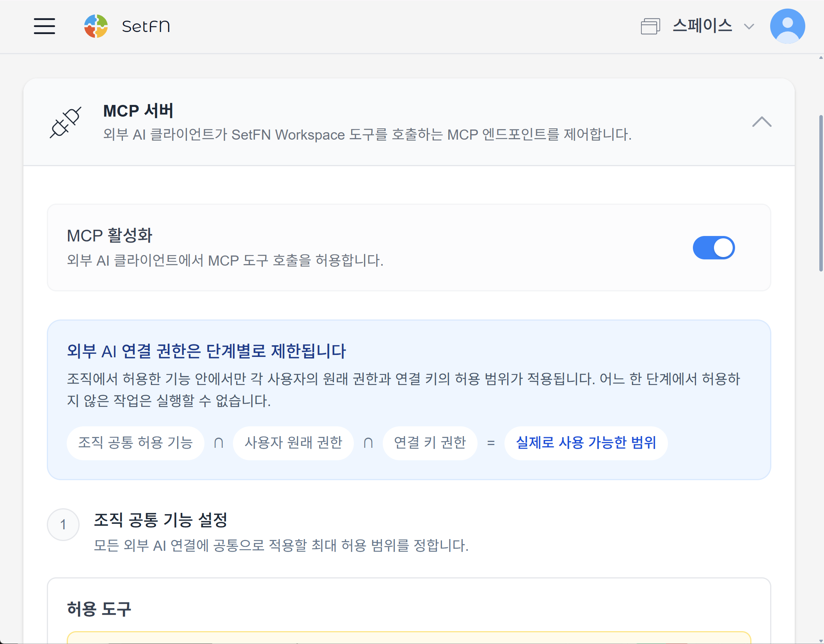Open the 스페이스 dropdown

(698, 26)
